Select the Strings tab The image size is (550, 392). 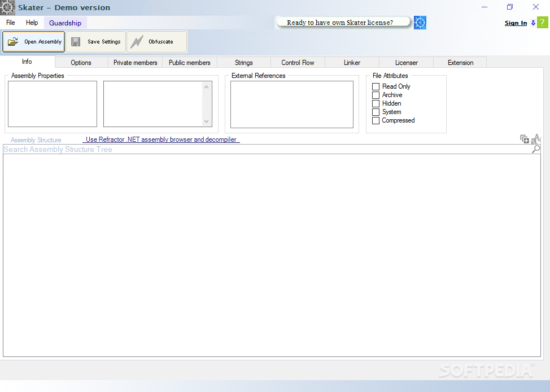(x=244, y=63)
